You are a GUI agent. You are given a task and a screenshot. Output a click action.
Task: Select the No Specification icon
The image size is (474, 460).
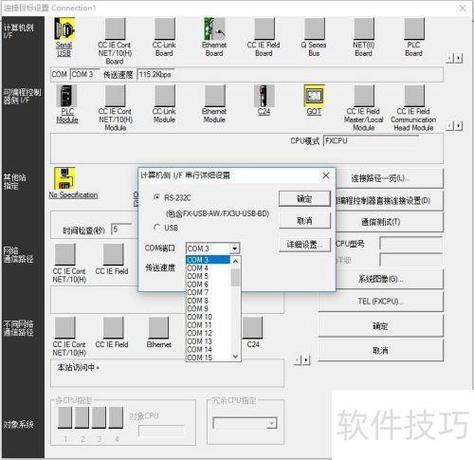[65, 179]
